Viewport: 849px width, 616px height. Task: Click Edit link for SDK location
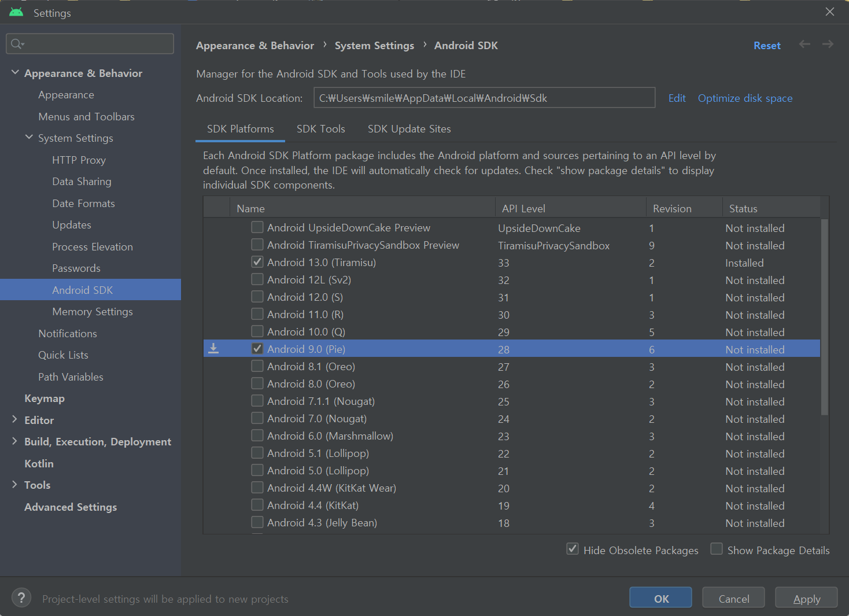677,98
